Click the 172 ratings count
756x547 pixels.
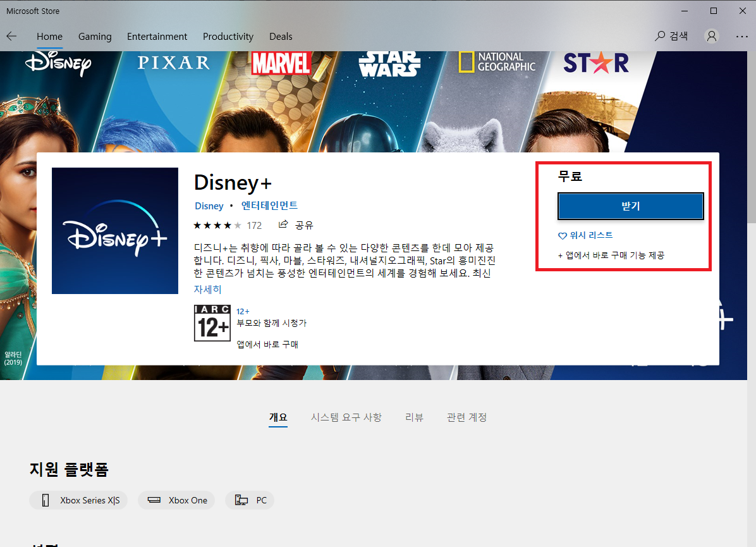(254, 225)
